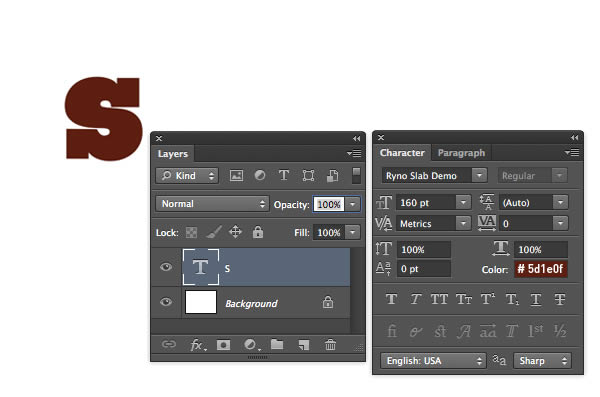Add a layer mask

click(x=223, y=345)
